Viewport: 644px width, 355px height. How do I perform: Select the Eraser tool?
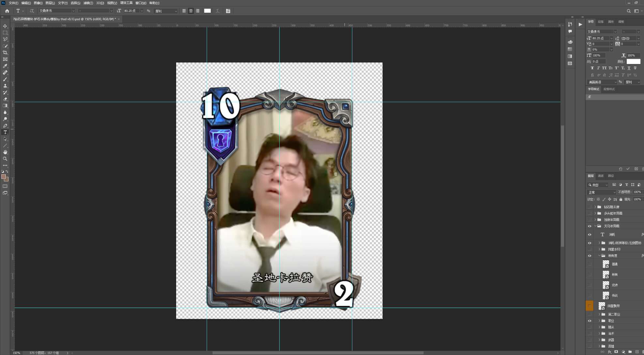(x=5, y=99)
